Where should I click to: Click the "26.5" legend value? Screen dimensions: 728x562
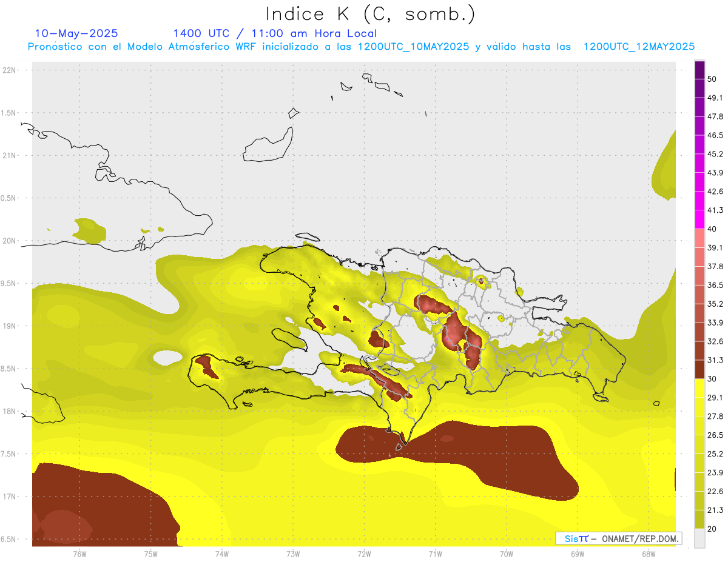pos(715,435)
